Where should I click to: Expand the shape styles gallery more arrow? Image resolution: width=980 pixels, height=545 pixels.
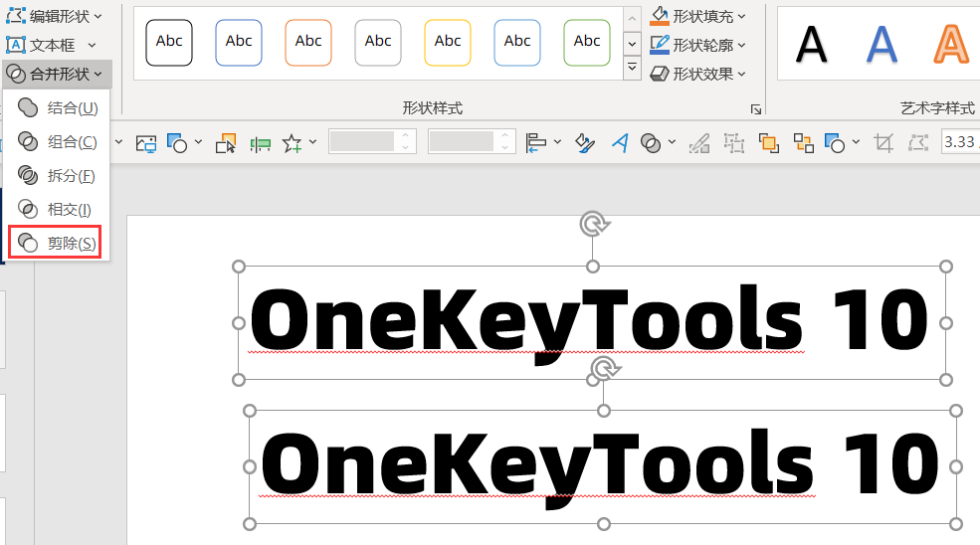click(x=632, y=68)
